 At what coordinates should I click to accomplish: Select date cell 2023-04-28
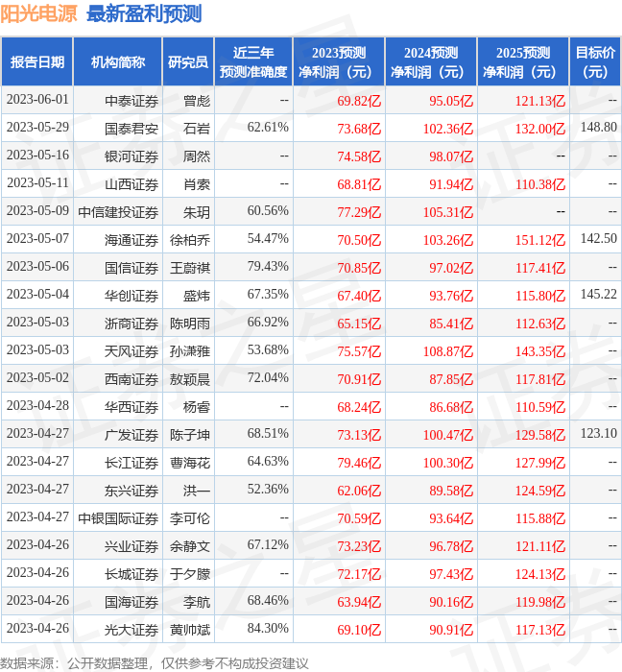[37, 406]
